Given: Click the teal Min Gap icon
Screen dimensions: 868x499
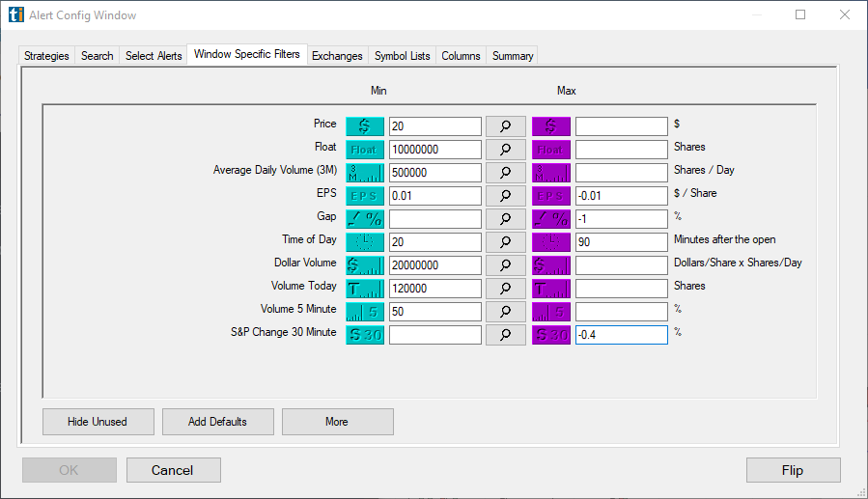Looking at the screenshot, I should click(365, 219).
